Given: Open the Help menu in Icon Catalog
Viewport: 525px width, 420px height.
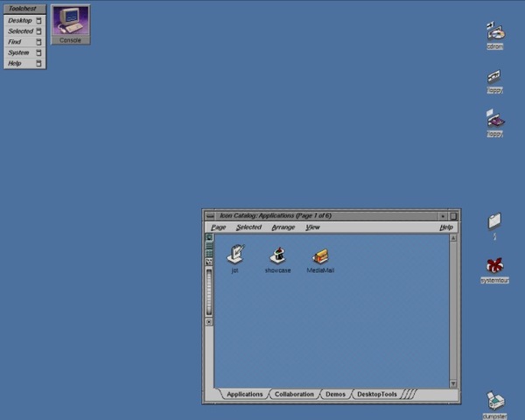Looking at the screenshot, I should [446, 227].
